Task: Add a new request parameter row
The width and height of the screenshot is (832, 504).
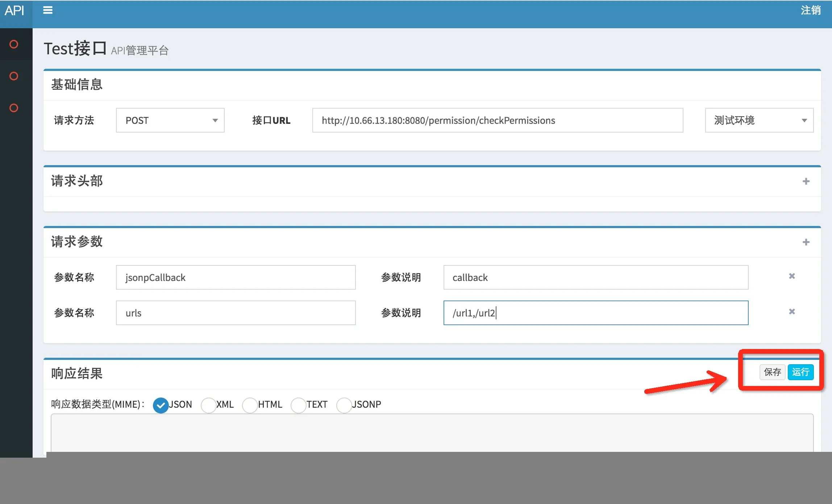Action: (806, 242)
